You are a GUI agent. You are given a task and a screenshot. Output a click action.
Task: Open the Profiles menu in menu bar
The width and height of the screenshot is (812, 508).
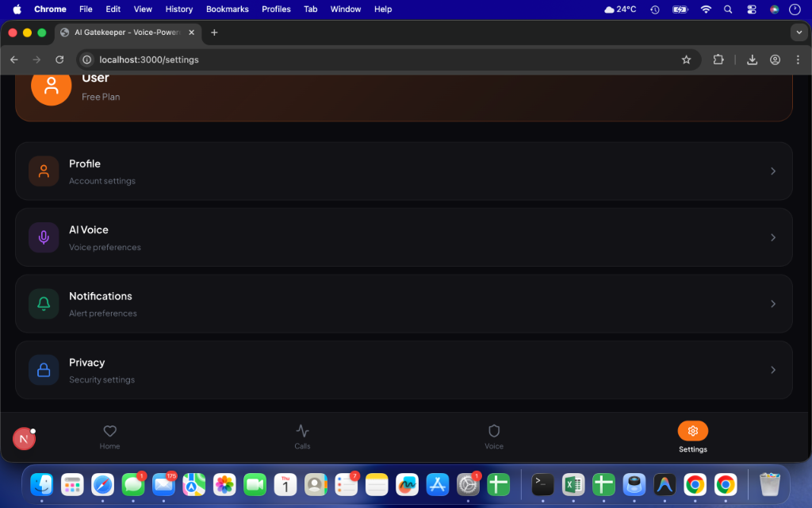tap(276, 9)
